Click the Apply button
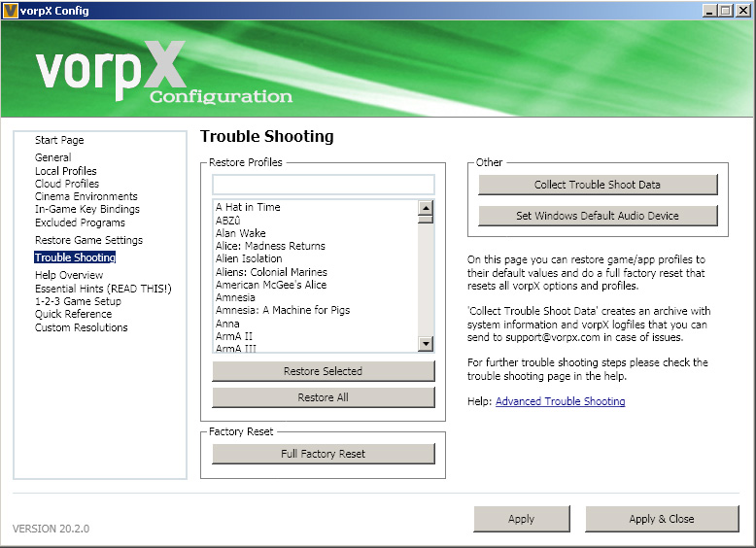Viewport: 756px width, 548px height. click(521, 519)
